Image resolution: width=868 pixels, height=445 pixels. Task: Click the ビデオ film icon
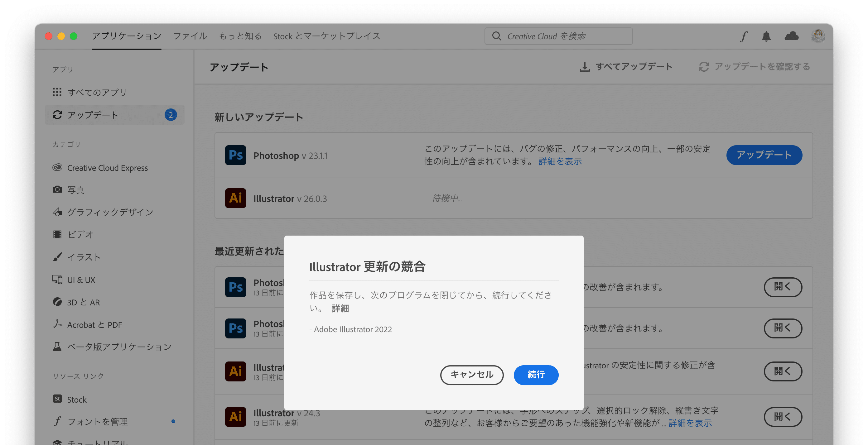pos(57,234)
